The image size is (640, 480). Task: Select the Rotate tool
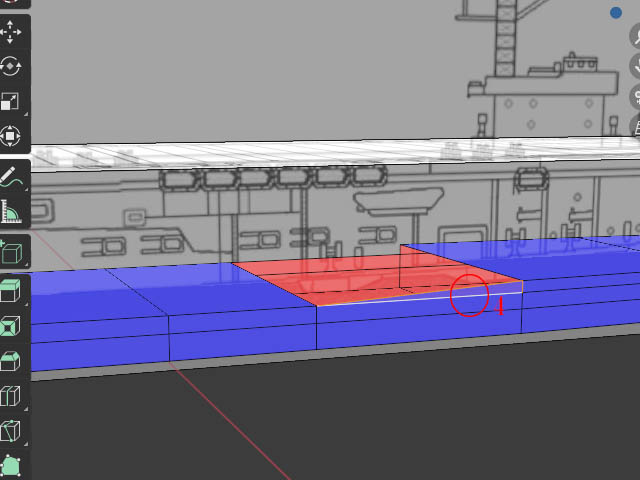click(11, 66)
